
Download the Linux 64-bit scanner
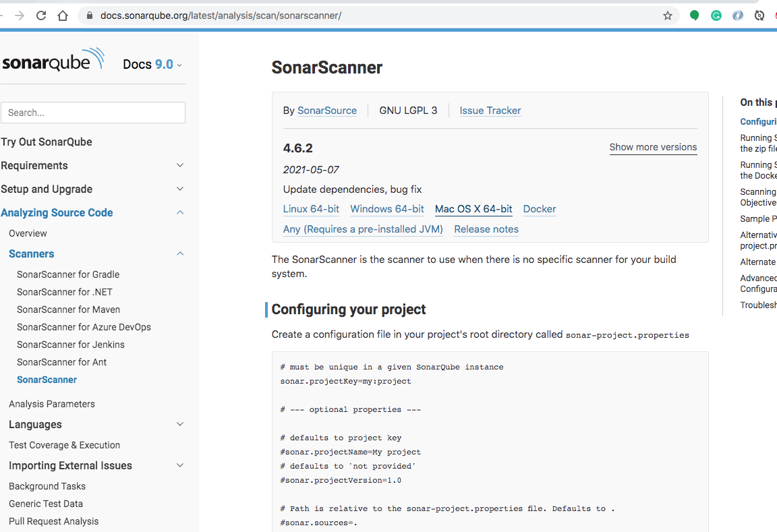[311, 209]
